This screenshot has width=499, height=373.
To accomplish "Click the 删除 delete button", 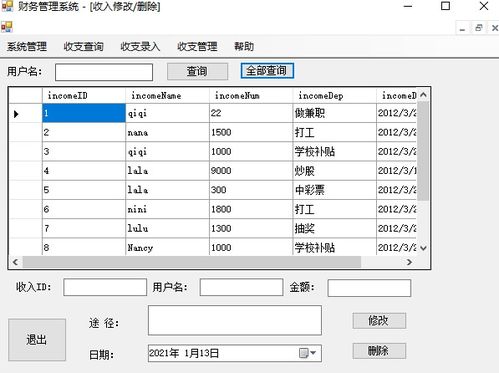I will (x=379, y=351).
